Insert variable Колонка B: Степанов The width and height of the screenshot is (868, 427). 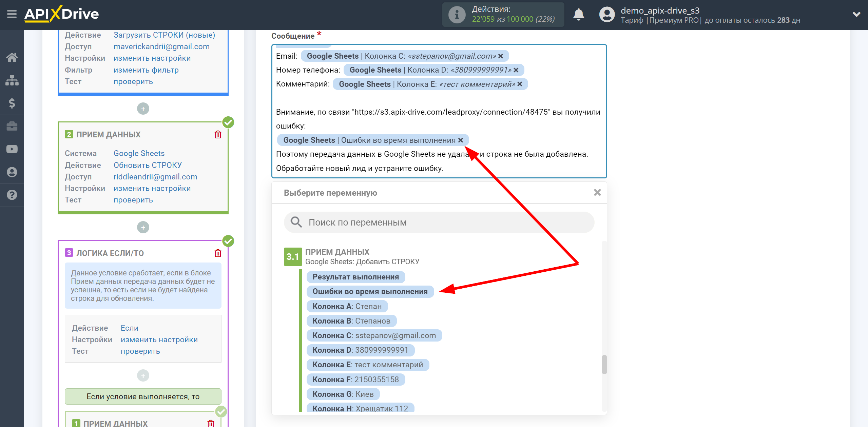351,321
